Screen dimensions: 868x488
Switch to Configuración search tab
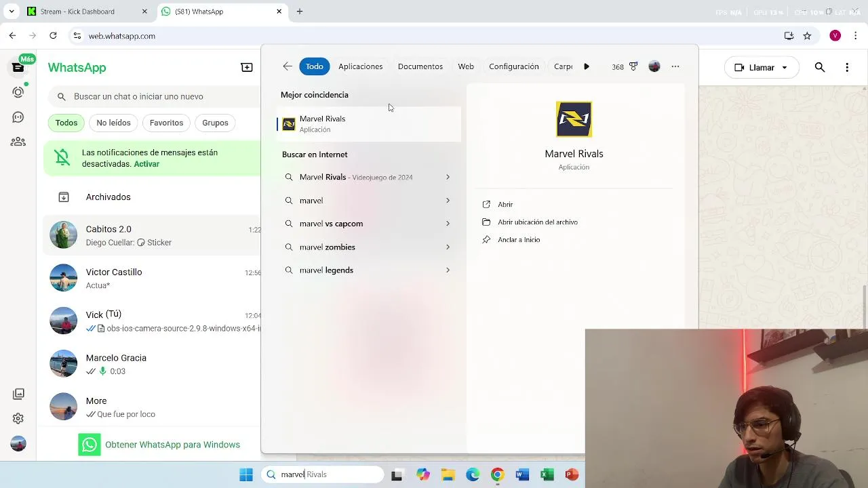[514, 66]
